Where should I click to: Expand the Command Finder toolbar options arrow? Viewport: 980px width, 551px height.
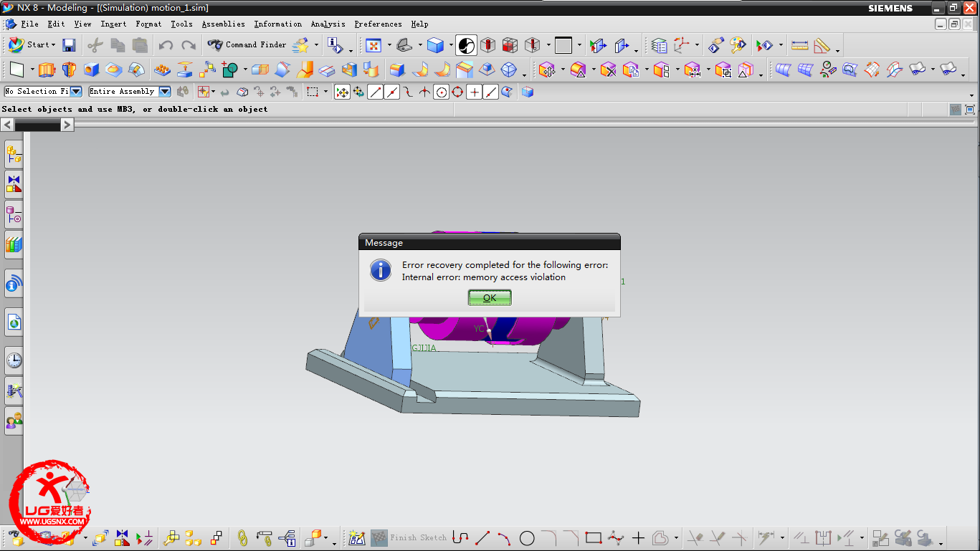[x=316, y=45]
